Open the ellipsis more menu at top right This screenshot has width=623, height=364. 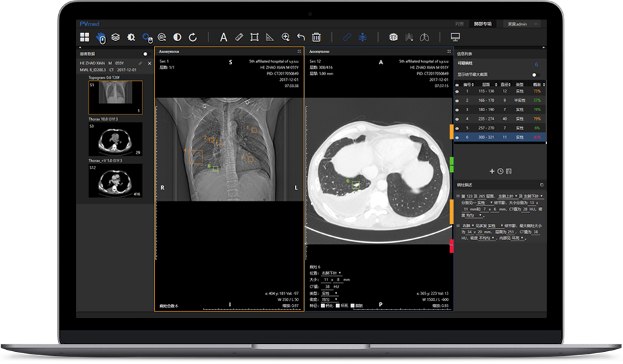click(x=536, y=24)
